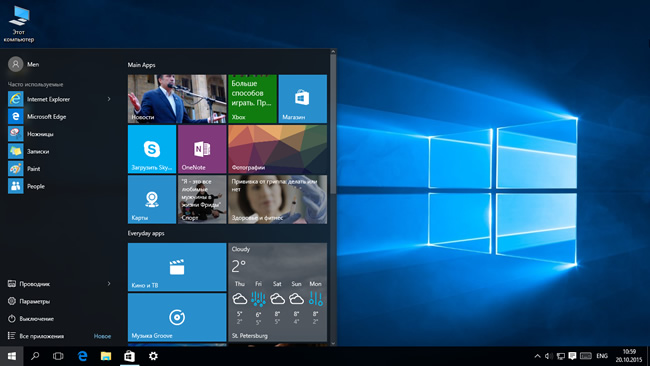This screenshot has height=366, width=650.
Task: Open Спорт sports tile
Action: [x=202, y=199]
